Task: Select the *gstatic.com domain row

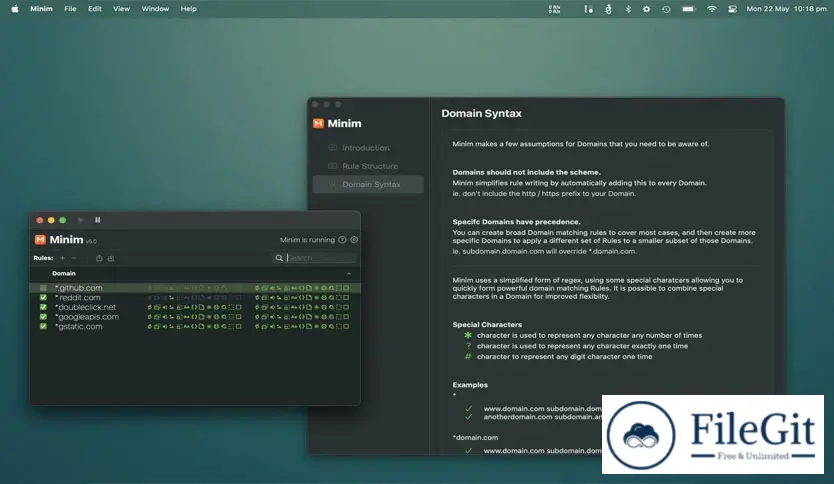Action: (195, 326)
